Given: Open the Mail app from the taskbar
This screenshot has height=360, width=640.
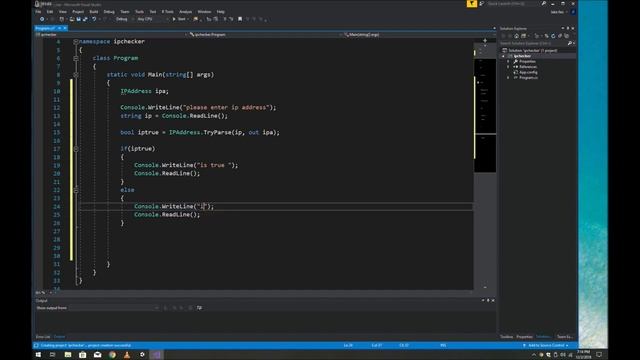Looking at the screenshot, I should [x=98, y=355].
